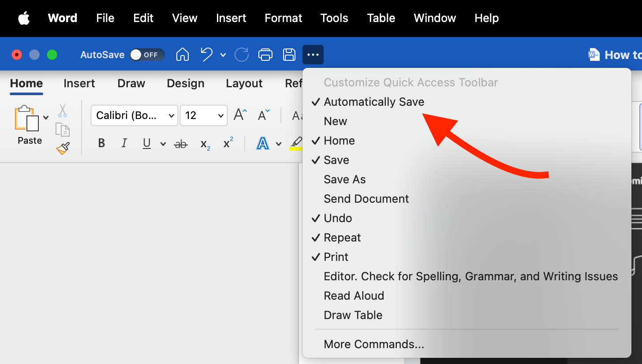Expand the text effects dropdown arrow
The height and width of the screenshot is (364, 642).
tap(279, 144)
